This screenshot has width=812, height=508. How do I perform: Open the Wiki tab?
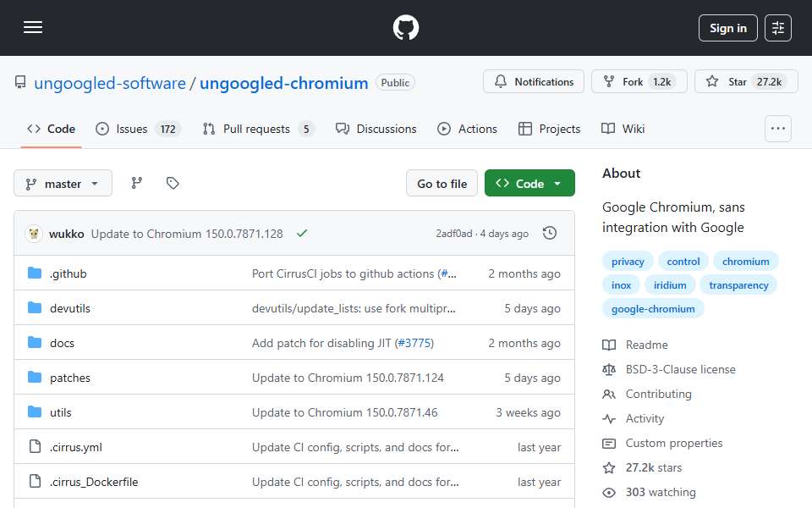623,129
